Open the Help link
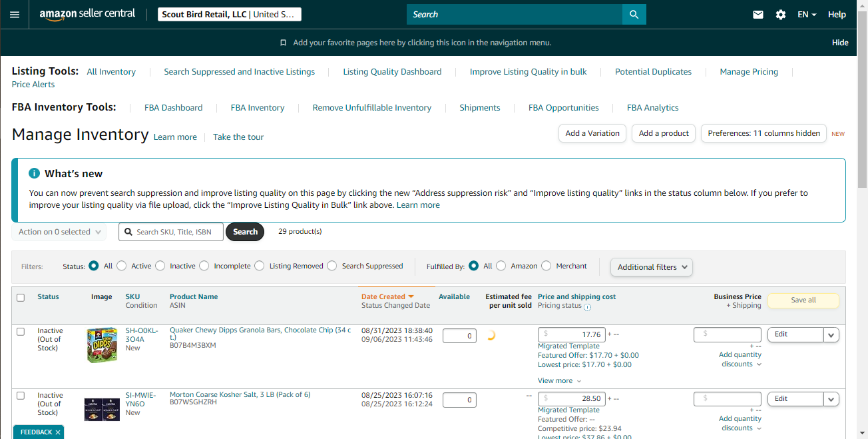Screen dimensions: 868x439 pos(837,14)
